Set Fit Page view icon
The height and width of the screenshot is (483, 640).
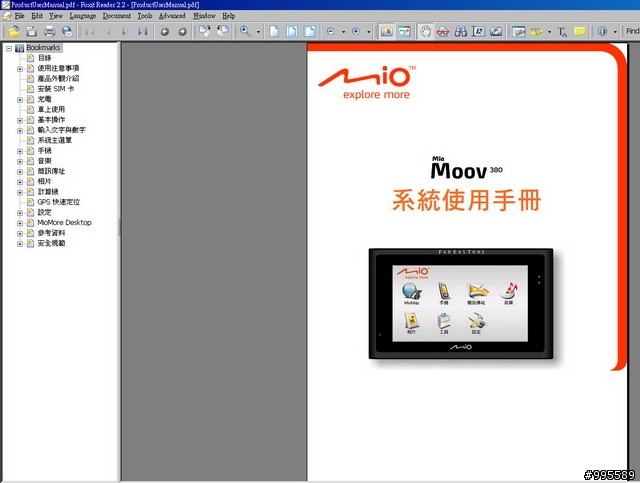coord(292,31)
